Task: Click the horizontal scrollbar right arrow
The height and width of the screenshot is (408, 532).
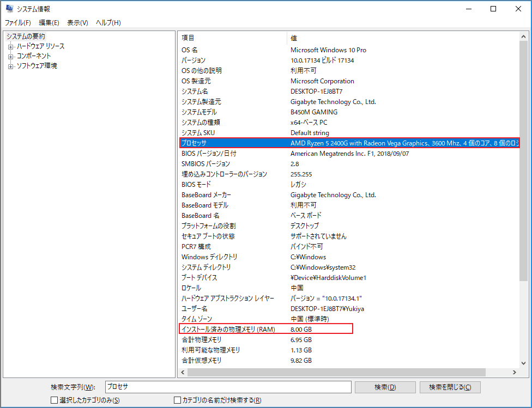Action: [x=515, y=372]
